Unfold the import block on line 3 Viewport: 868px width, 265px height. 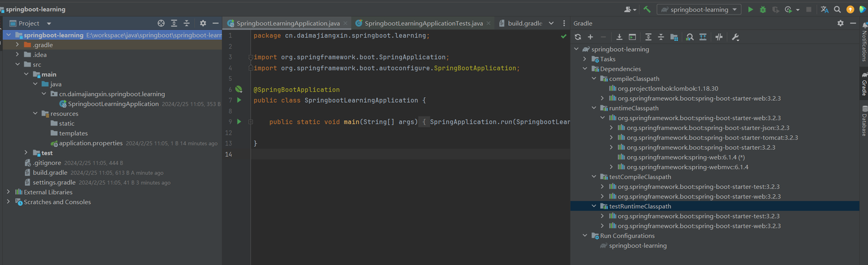[x=250, y=57]
